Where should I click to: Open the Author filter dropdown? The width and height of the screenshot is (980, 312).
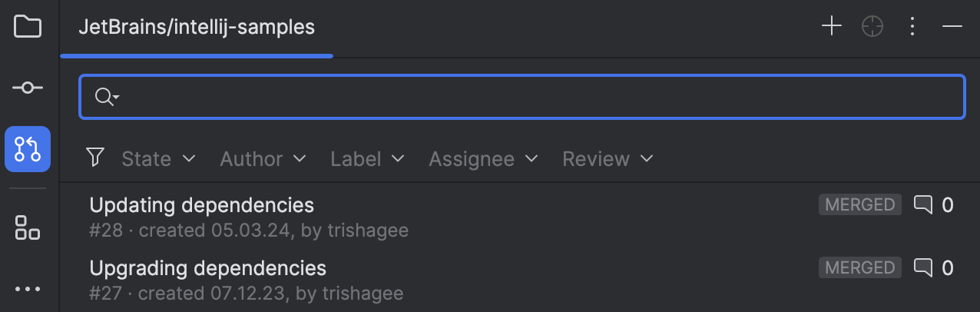(x=263, y=159)
